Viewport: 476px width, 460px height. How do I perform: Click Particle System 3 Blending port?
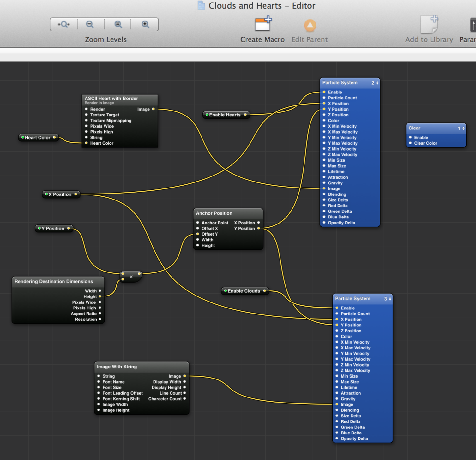coord(337,410)
